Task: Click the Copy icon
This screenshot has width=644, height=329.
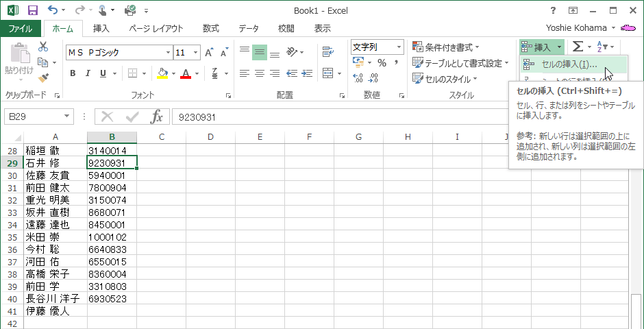Action: [x=42, y=62]
